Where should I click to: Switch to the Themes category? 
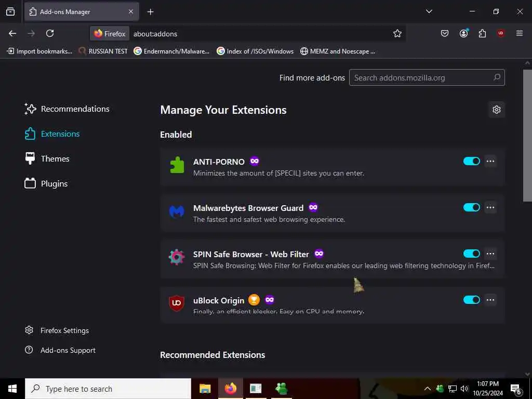(x=47, y=159)
